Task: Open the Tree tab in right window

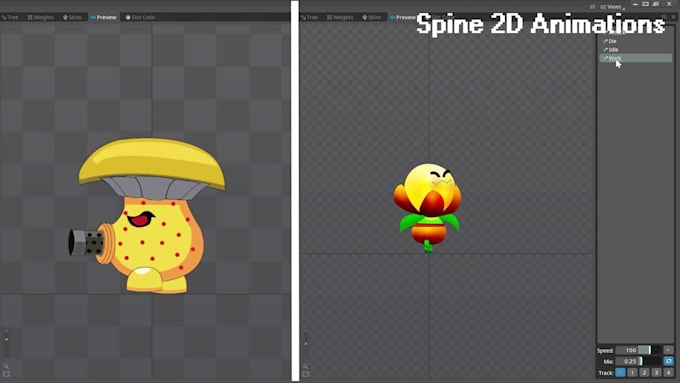Action: click(x=309, y=17)
